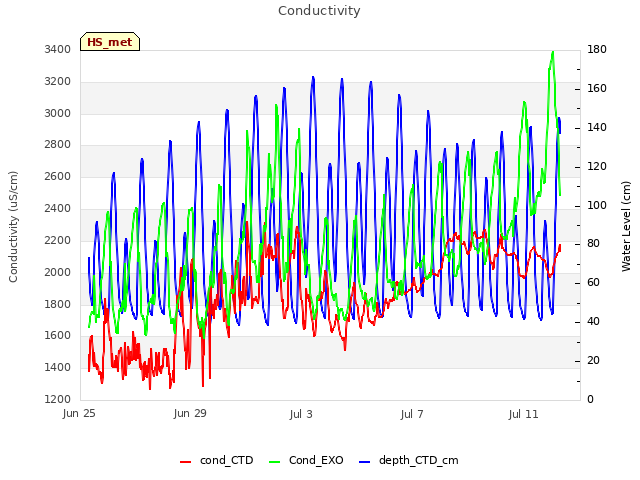The width and height of the screenshot is (640, 480).
Task: Click the 2400 left axis tick label
Action: tap(58, 209)
